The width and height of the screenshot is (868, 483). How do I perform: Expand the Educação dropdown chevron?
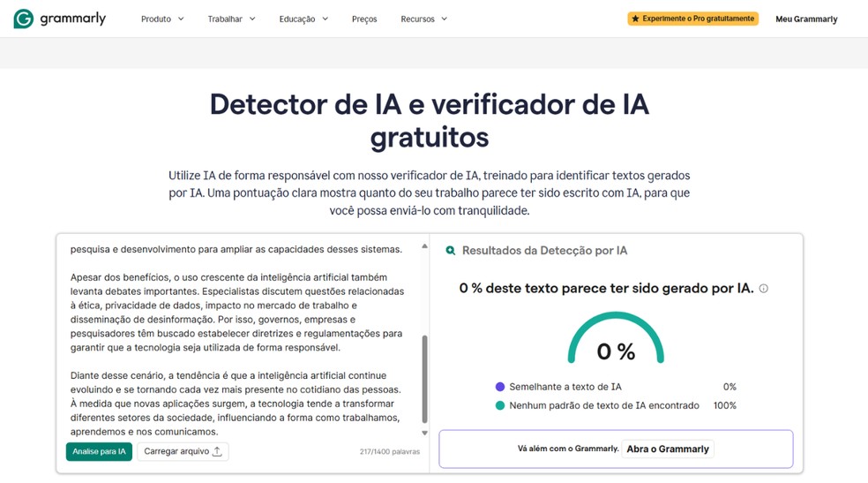coord(325,19)
